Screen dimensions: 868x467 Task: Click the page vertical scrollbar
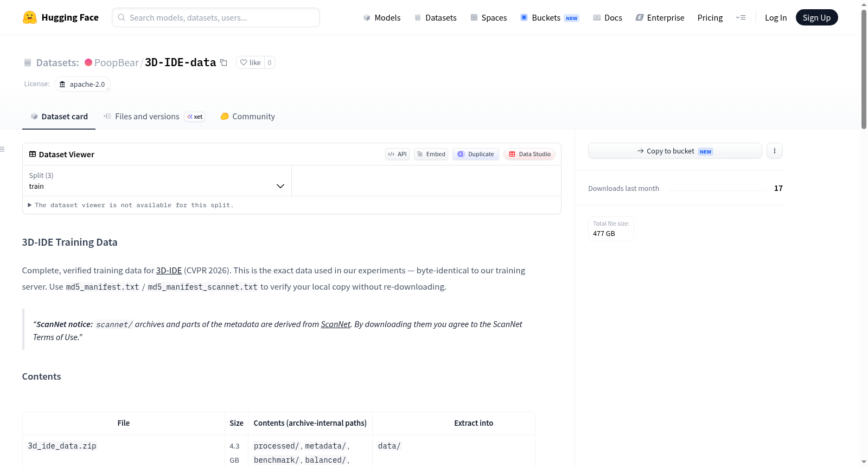pyautogui.click(x=864, y=69)
